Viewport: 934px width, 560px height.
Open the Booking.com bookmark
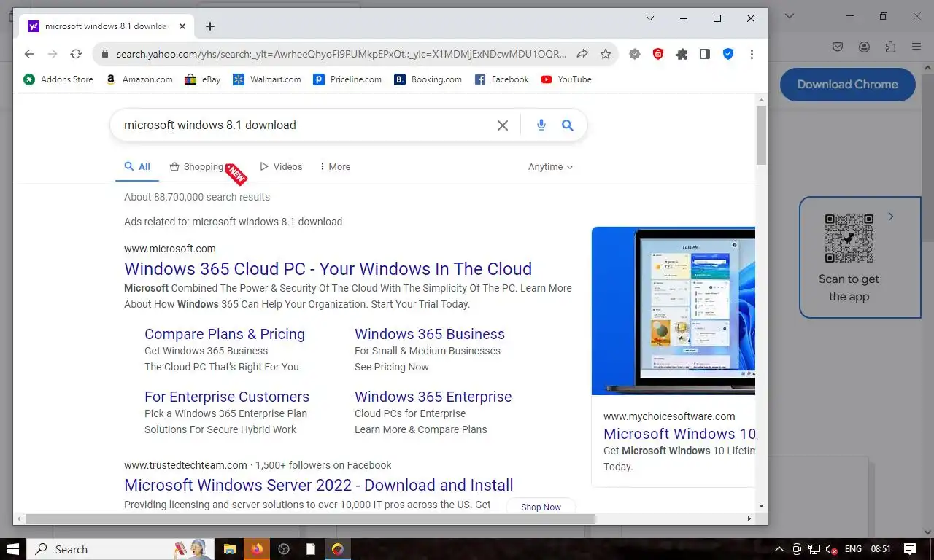(428, 79)
